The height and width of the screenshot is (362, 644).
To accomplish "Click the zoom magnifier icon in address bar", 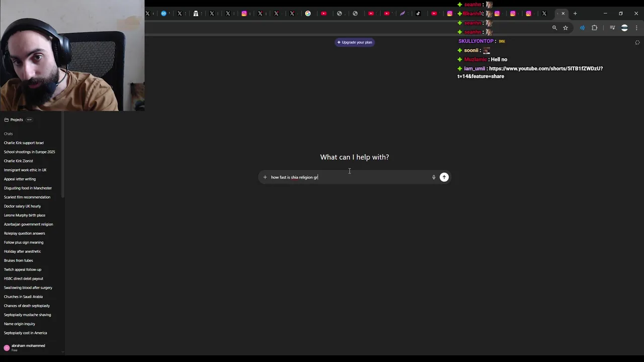I will (554, 28).
